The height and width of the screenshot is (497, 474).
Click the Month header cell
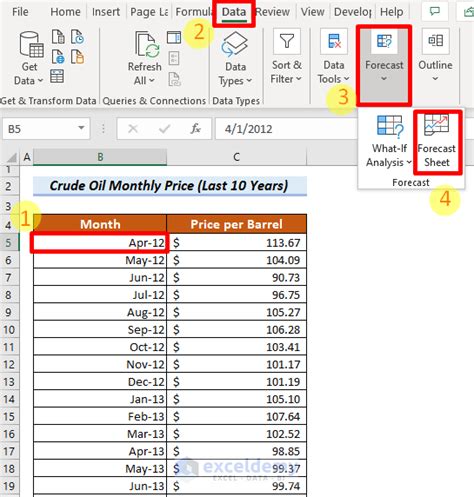100,224
